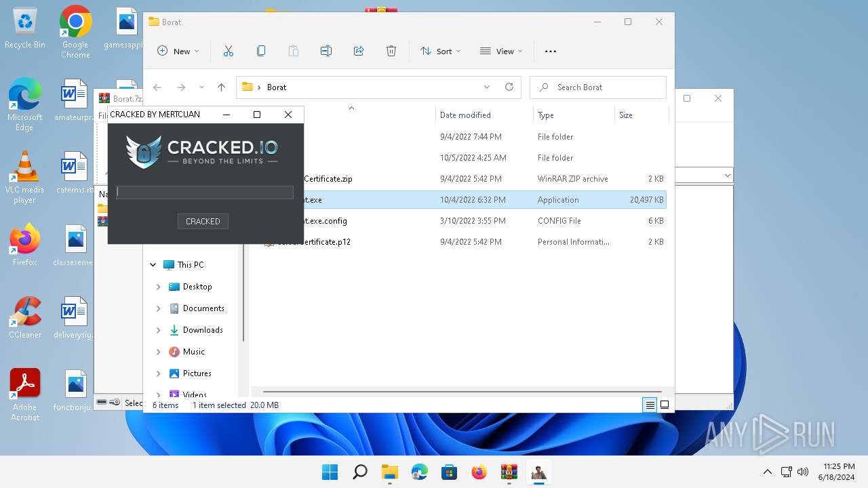Open the New dropdown in Explorer

coord(178,51)
